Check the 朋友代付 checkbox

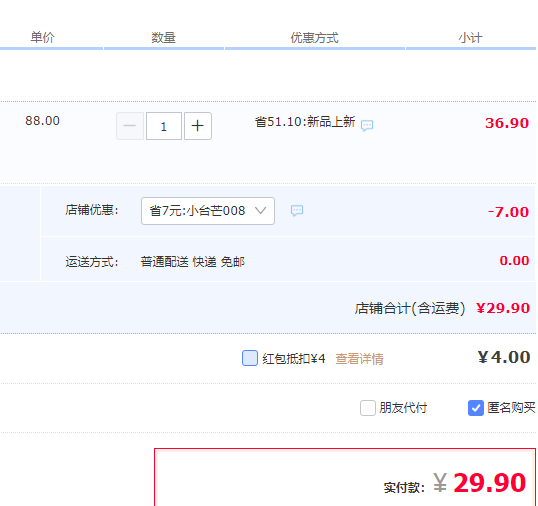pyautogui.click(x=367, y=408)
